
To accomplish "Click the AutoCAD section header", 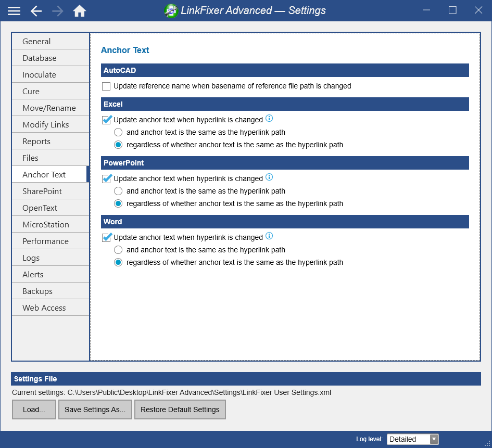I will coord(285,70).
